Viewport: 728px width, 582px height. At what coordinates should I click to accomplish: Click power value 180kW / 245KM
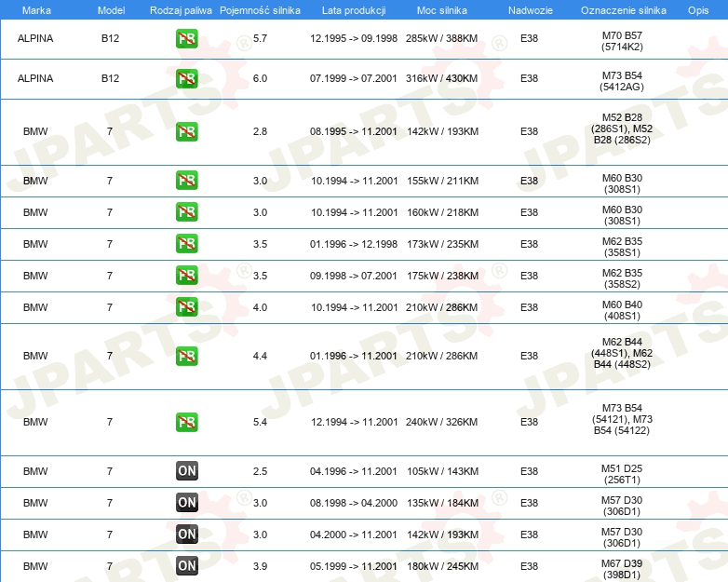[442, 566]
